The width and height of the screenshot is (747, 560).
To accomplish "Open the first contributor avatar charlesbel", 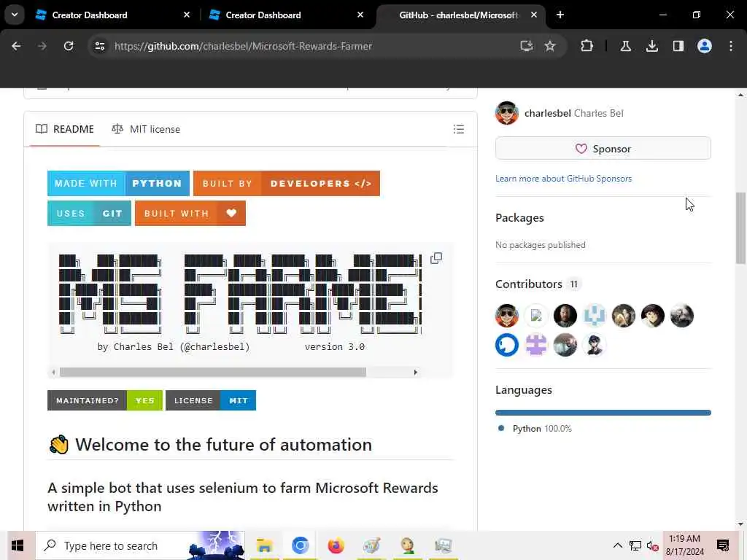I will [507, 316].
